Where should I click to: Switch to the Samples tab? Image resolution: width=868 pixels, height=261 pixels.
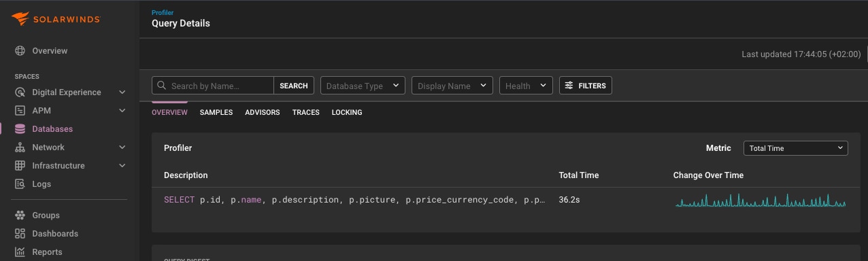pos(216,112)
